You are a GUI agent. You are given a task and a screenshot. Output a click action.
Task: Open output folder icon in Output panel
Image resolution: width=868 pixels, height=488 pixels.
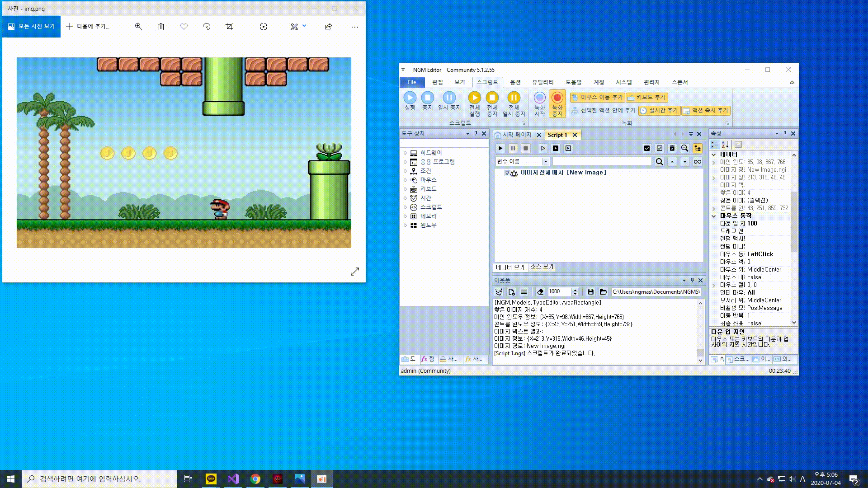tap(603, 292)
